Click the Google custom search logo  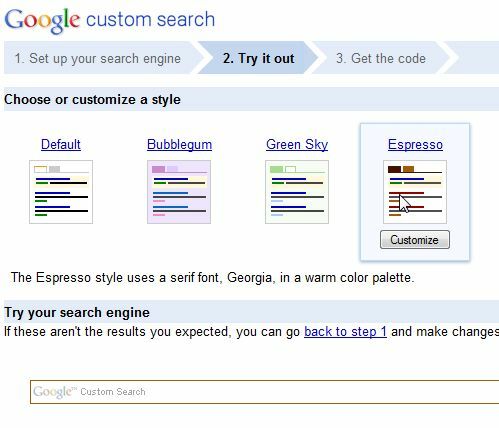[x=110, y=21]
